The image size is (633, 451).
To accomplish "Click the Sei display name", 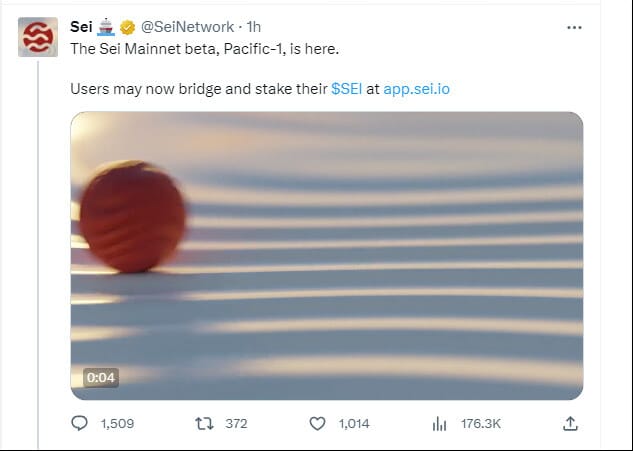I will (x=81, y=27).
